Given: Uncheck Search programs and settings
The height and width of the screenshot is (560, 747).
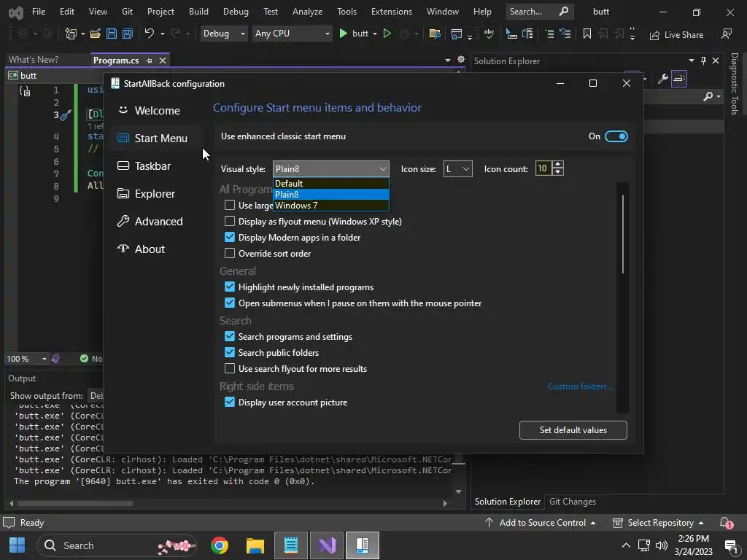Looking at the screenshot, I should click(230, 336).
